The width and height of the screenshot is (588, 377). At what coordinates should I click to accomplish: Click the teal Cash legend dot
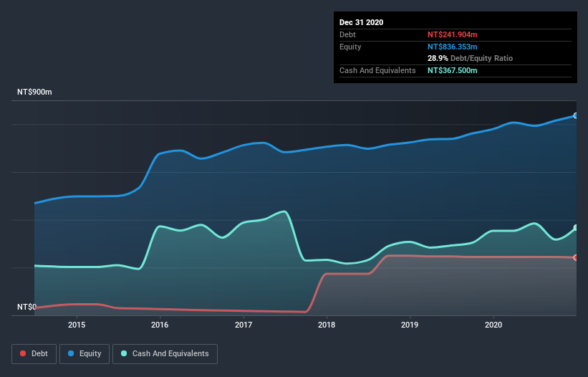point(124,353)
